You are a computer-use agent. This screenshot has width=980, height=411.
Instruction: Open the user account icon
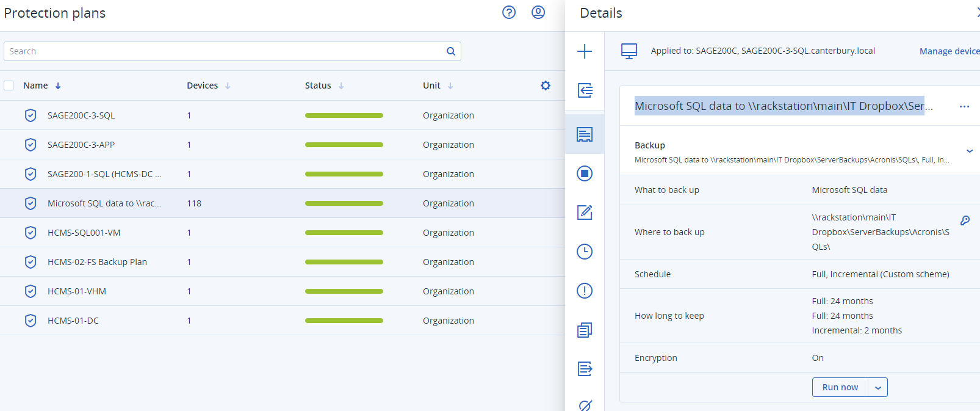pyautogui.click(x=538, y=12)
